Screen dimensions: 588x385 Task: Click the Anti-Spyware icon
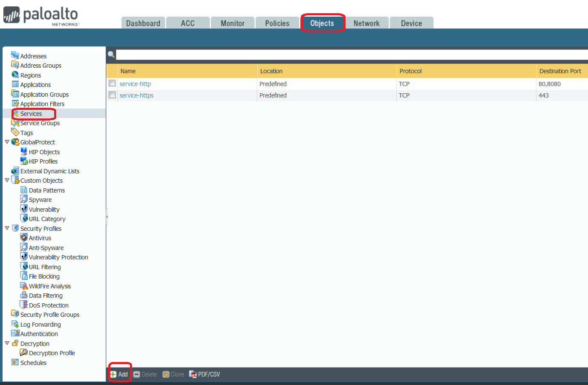coord(24,247)
